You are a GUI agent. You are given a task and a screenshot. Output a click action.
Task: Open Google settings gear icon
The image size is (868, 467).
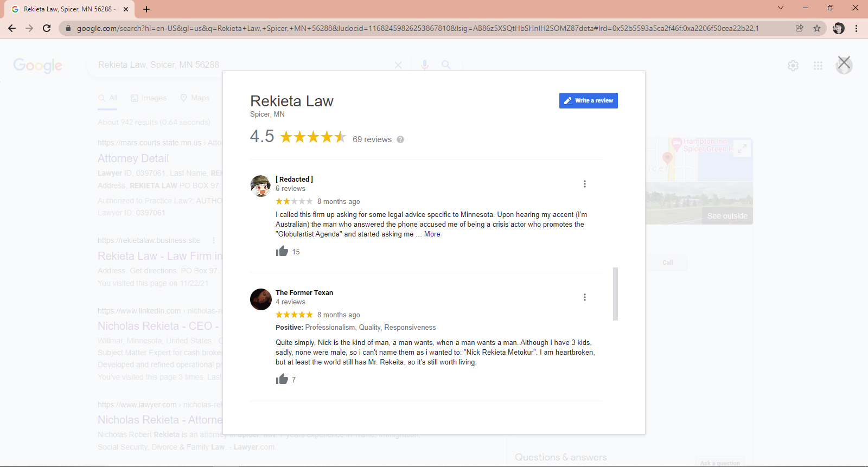[x=793, y=66]
